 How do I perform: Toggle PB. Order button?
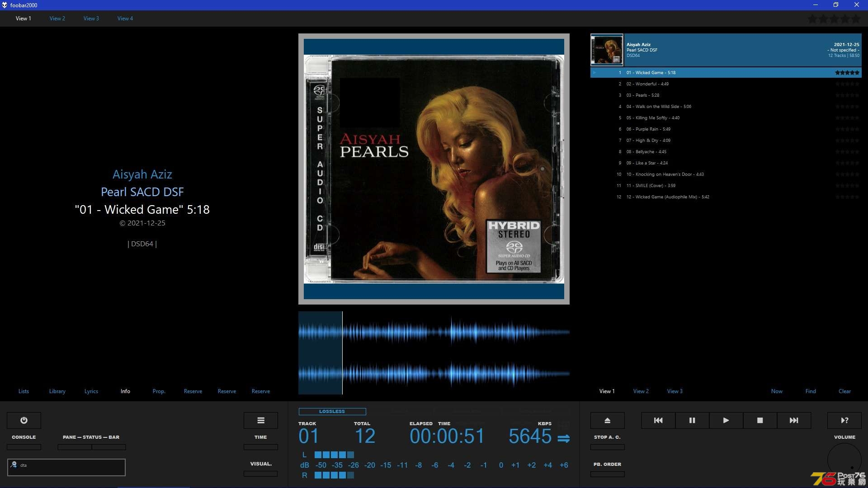(x=608, y=474)
